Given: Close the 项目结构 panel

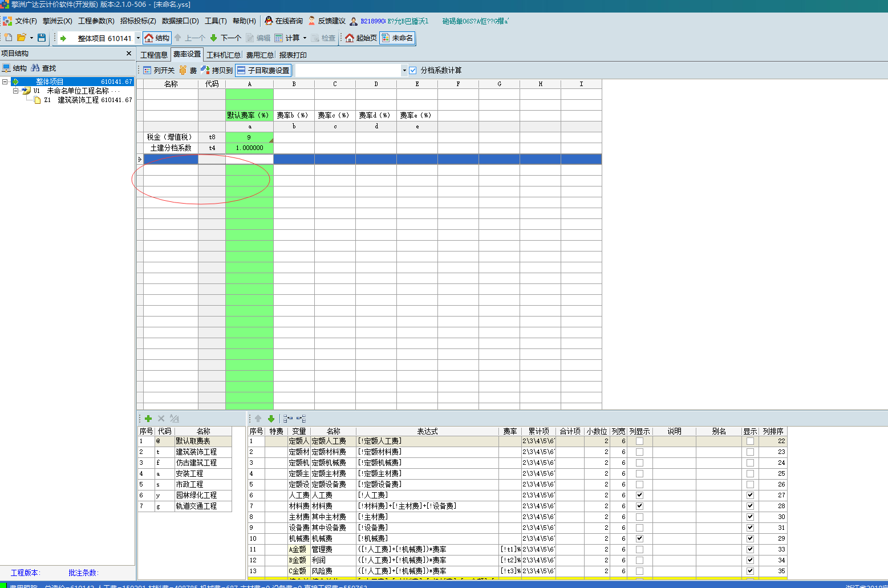Looking at the screenshot, I should 129,54.
